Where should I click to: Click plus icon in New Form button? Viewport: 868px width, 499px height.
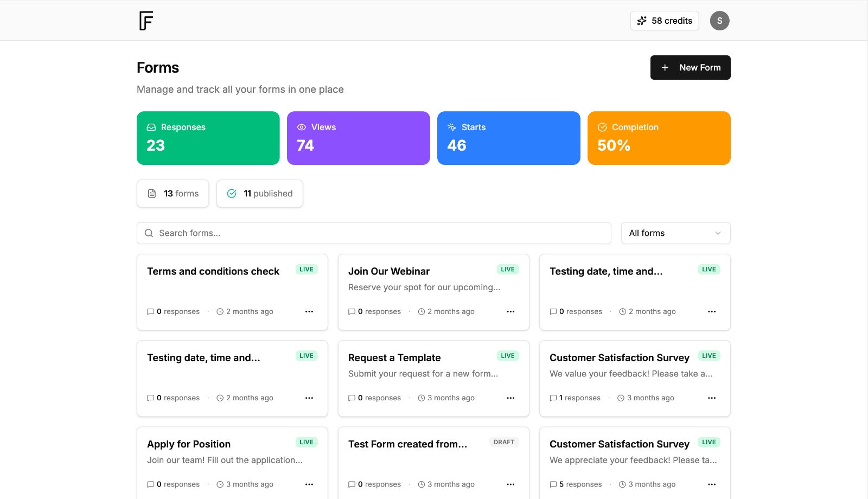665,67
